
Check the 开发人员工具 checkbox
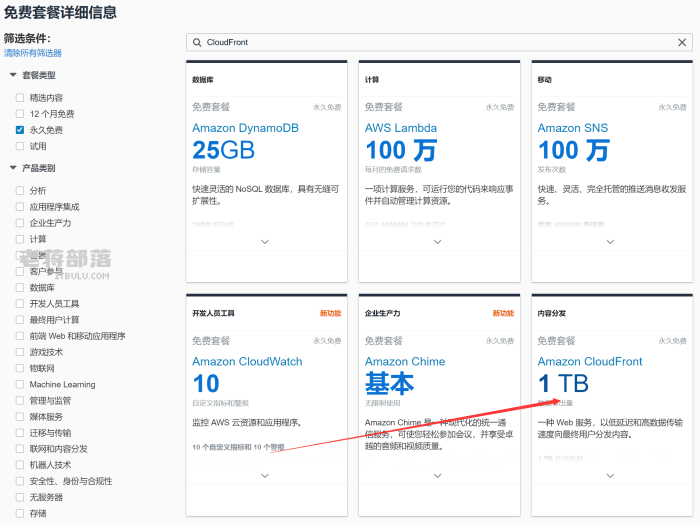point(20,304)
